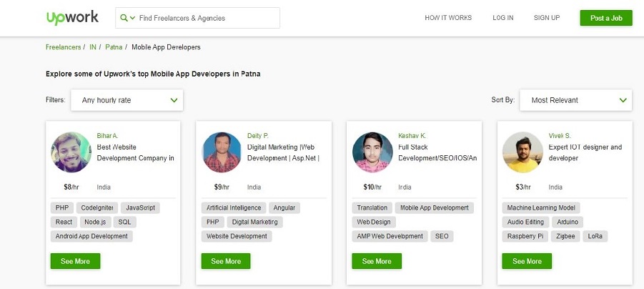Select the Audio Editing skill tag
This screenshot has width=644, height=289.
tap(525, 222)
